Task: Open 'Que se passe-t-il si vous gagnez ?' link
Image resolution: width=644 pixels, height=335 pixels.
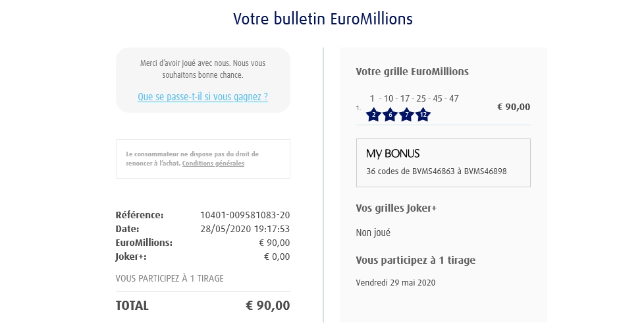Action: (203, 97)
